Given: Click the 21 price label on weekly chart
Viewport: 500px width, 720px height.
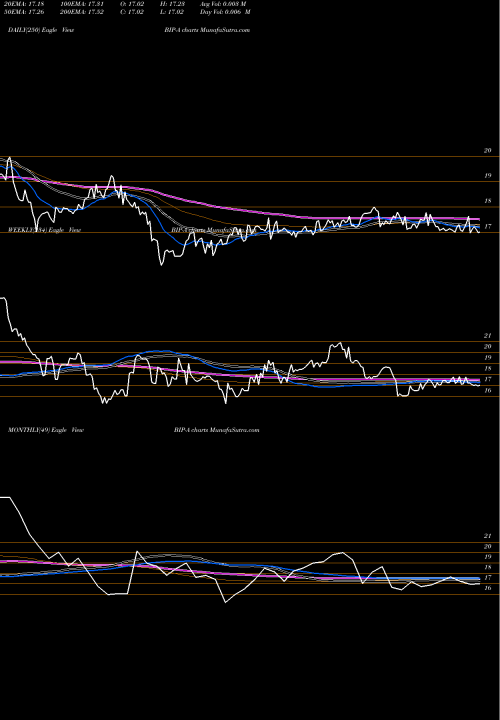Looking at the screenshot, I should coord(488,336).
